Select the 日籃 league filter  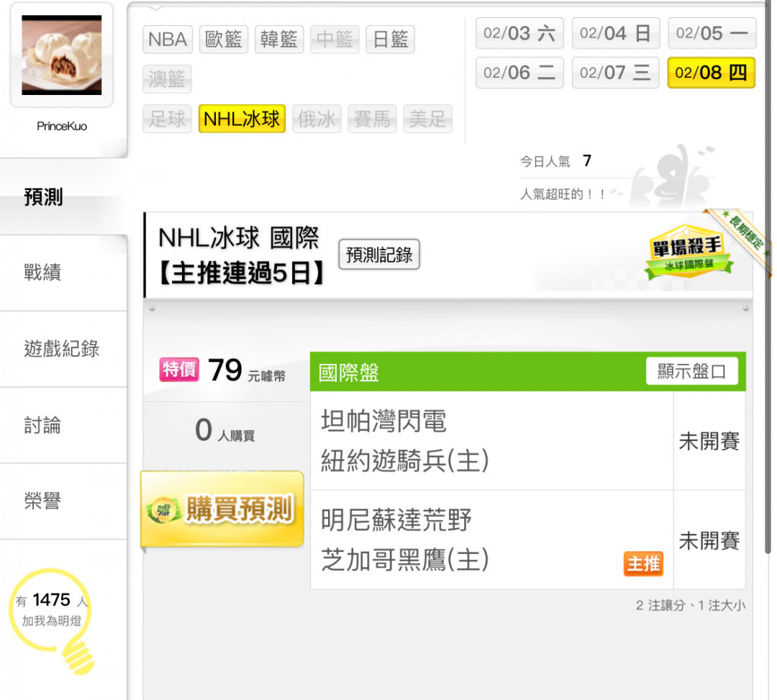coord(390,39)
